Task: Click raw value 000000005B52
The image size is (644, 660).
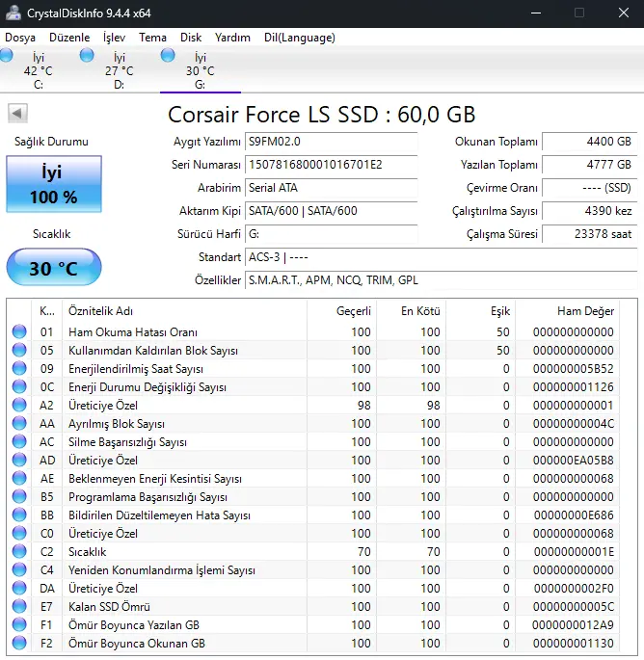Action: tap(574, 368)
